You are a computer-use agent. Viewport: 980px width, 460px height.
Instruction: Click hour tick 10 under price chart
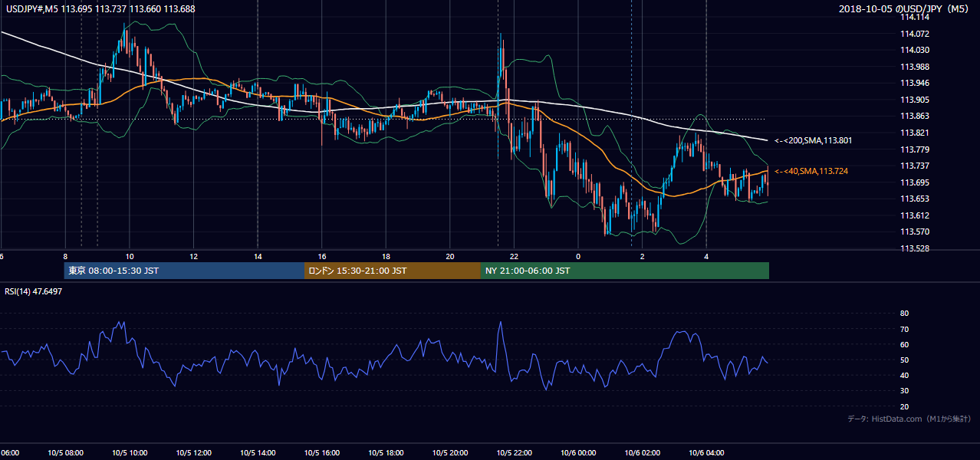[130, 257]
